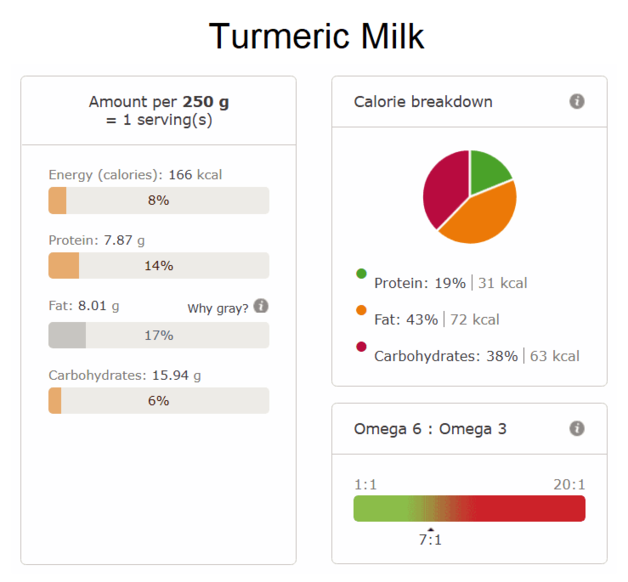Click the Protein: 19% legend text
628x582 pixels.
(420, 283)
